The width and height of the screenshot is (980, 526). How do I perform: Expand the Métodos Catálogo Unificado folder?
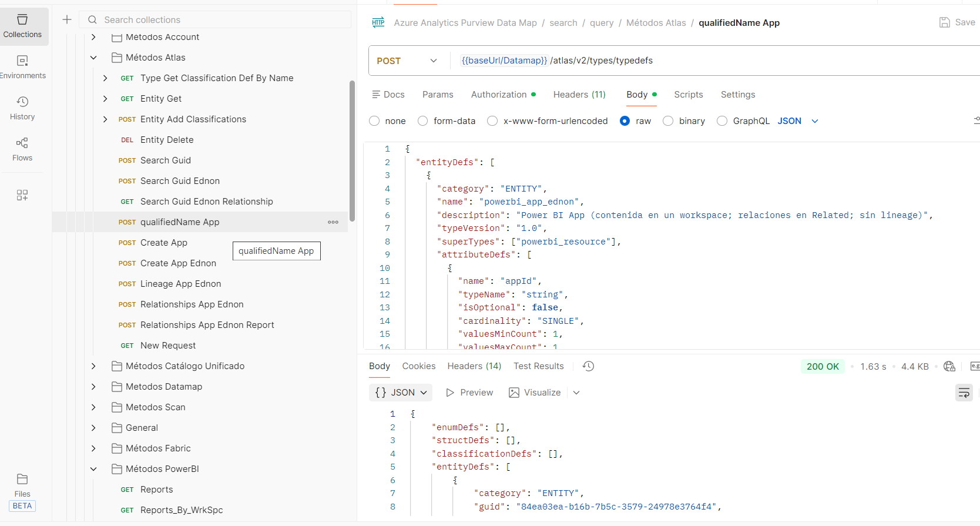point(93,366)
